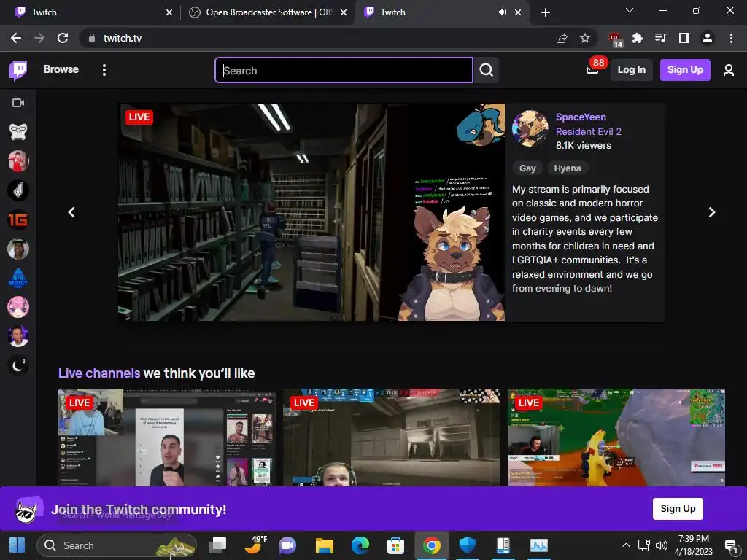The width and height of the screenshot is (747, 560).
Task: Open the Live channels heading link
Action: (99, 373)
